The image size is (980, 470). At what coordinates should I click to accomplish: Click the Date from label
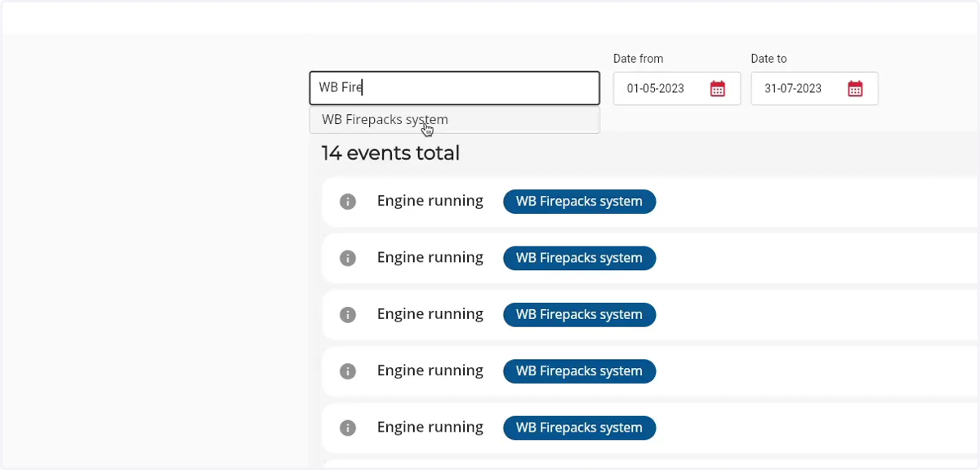click(x=638, y=59)
